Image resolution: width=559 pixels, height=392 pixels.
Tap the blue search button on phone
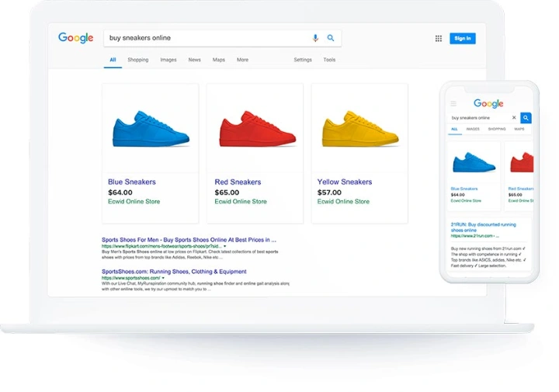[526, 118]
